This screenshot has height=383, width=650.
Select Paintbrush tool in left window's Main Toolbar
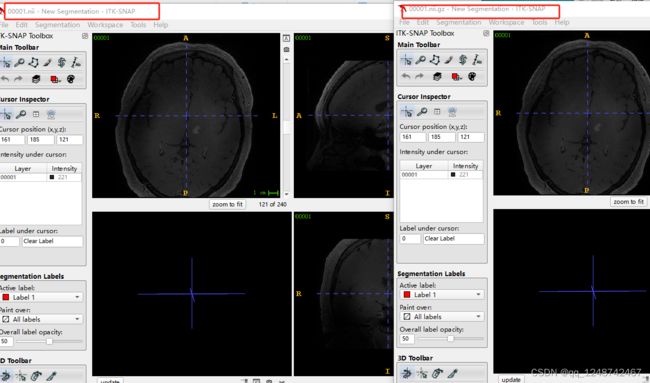pyautogui.click(x=48, y=63)
